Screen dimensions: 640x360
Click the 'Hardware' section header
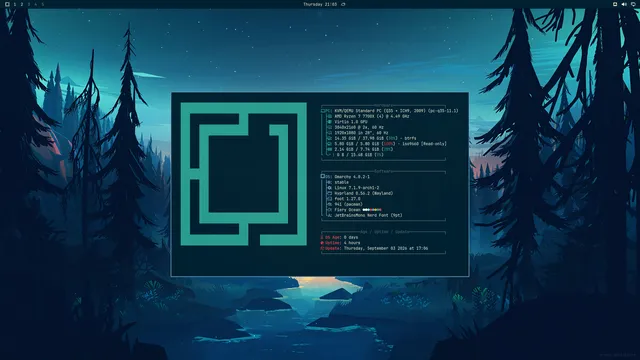point(383,105)
